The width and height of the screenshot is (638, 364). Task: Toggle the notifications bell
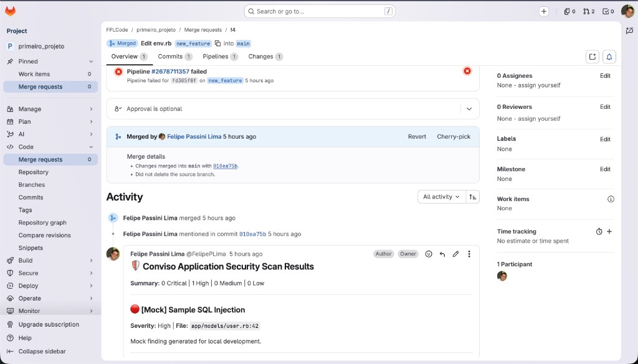point(609,57)
